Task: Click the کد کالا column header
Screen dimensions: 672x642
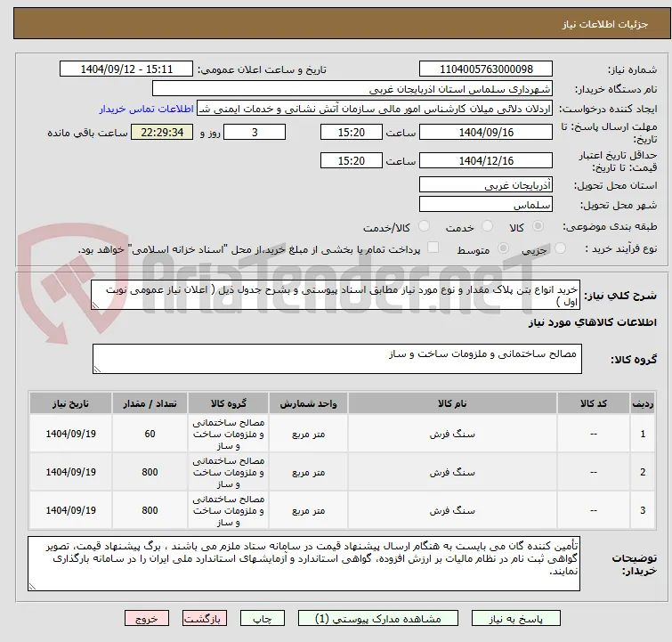Action: click(593, 403)
